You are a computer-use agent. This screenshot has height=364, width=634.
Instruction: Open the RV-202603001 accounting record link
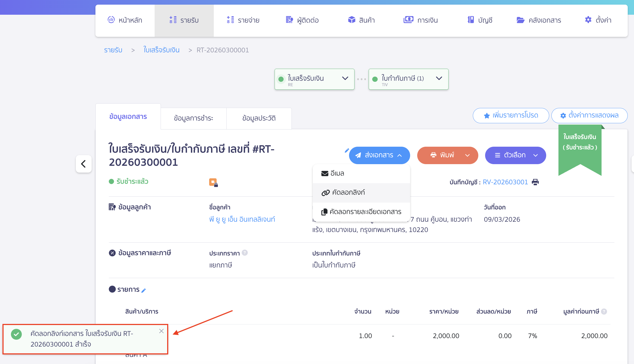506,182
